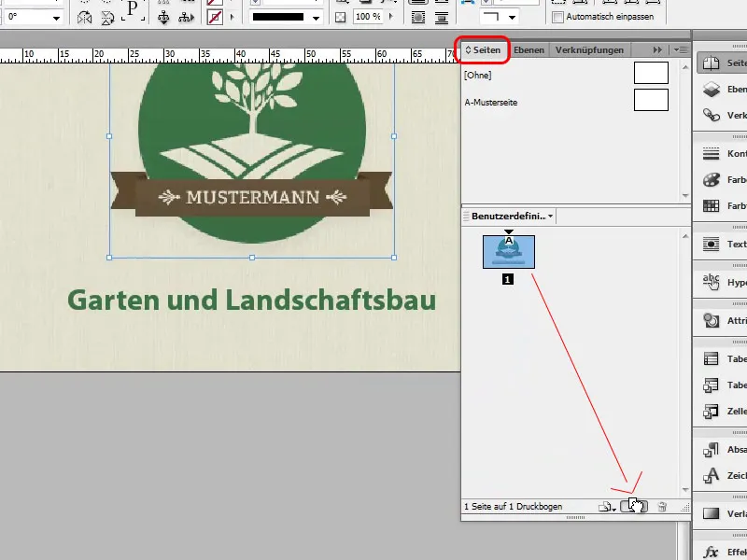Open the Seiten panel flyout menu
The height and width of the screenshot is (560, 747).
click(x=681, y=49)
